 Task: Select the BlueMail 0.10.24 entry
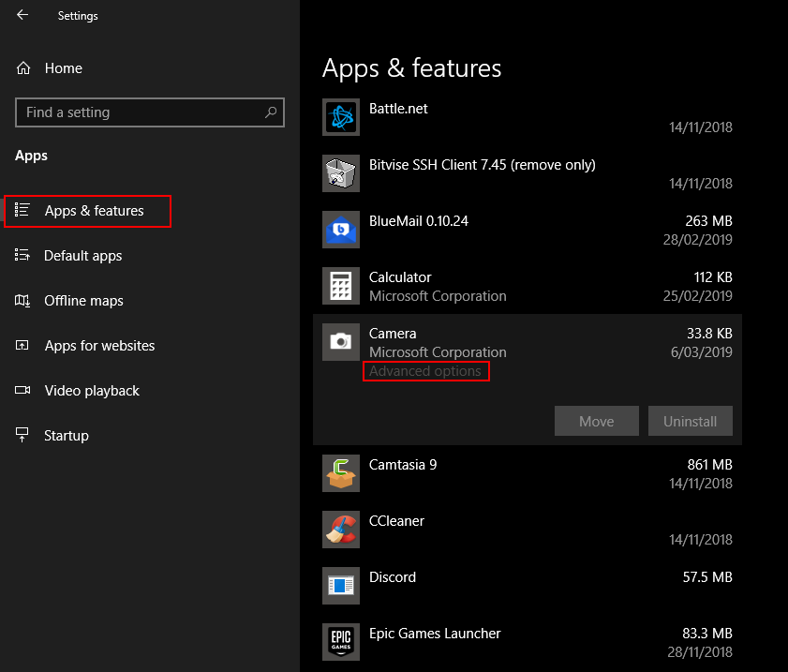(x=419, y=221)
